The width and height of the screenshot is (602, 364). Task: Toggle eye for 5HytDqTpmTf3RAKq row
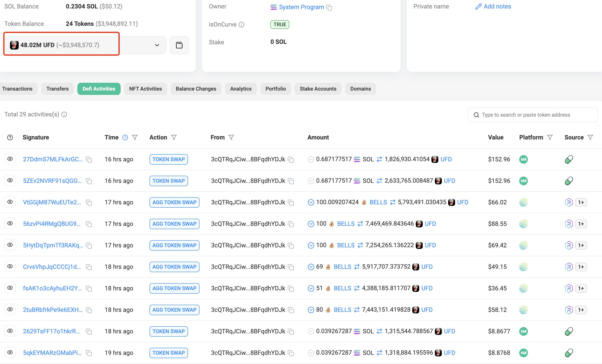click(x=10, y=245)
